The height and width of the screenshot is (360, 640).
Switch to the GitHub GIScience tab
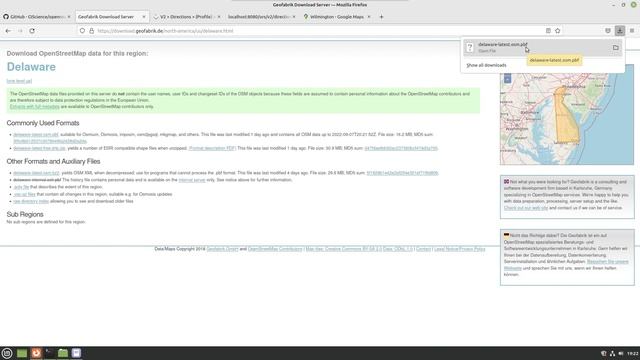(x=37, y=17)
